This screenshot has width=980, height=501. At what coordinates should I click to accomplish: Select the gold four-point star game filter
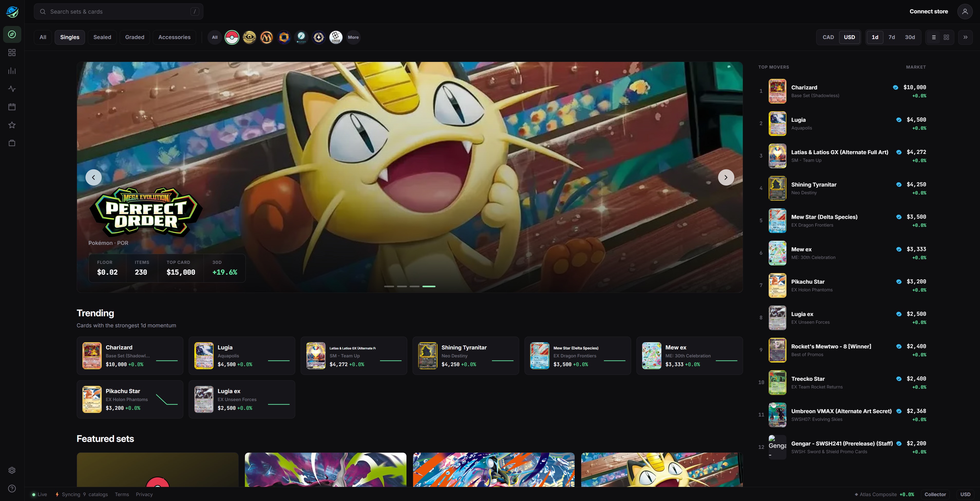tap(319, 37)
